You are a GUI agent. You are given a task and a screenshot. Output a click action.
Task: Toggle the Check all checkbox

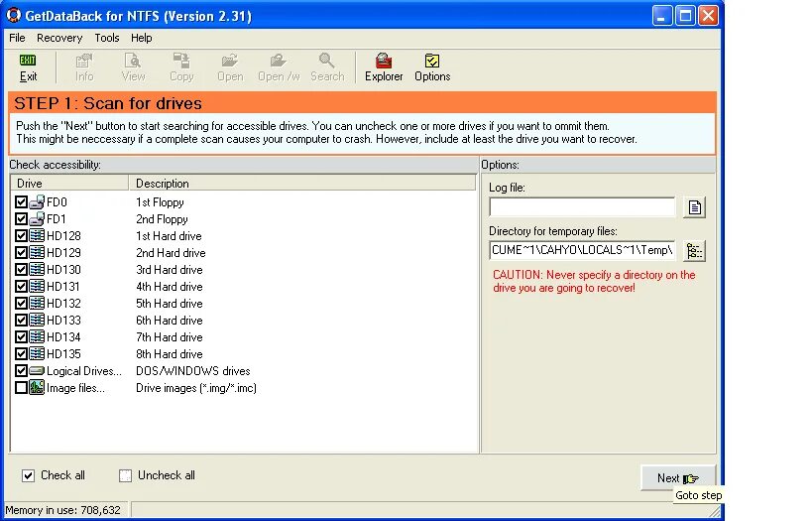[28, 475]
